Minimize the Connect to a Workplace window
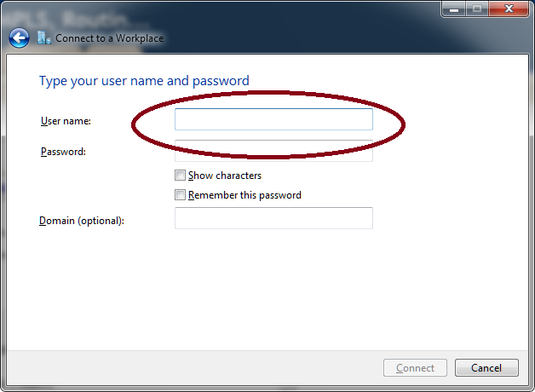 pyautogui.click(x=454, y=9)
